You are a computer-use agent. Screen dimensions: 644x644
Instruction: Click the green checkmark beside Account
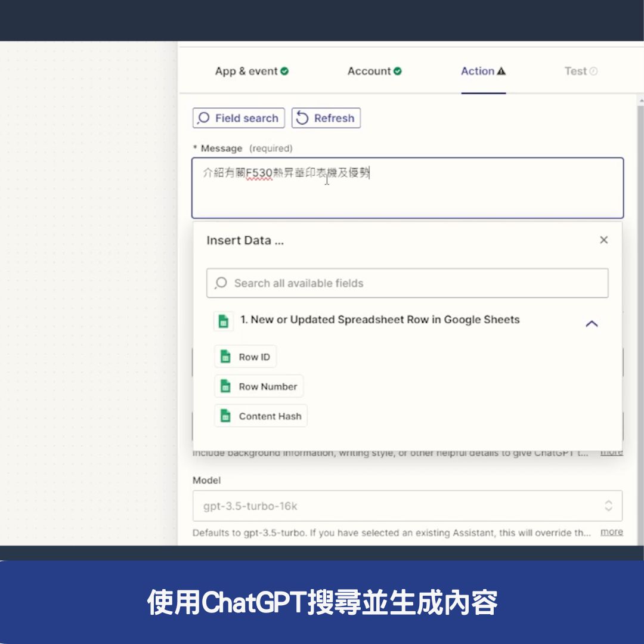pos(397,70)
